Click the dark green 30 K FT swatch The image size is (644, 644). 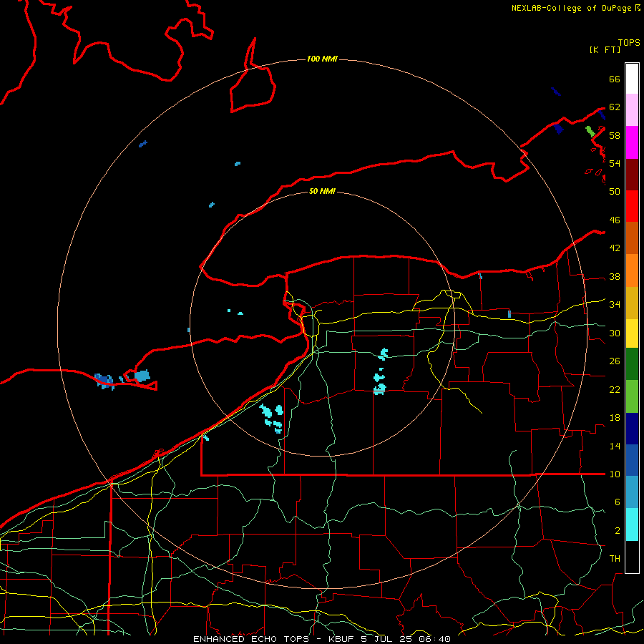point(632,364)
